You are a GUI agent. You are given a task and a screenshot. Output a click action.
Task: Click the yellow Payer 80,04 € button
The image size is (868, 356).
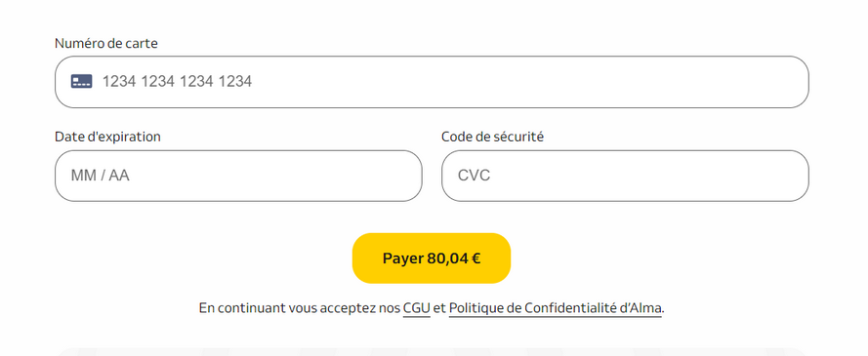coord(432,258)
